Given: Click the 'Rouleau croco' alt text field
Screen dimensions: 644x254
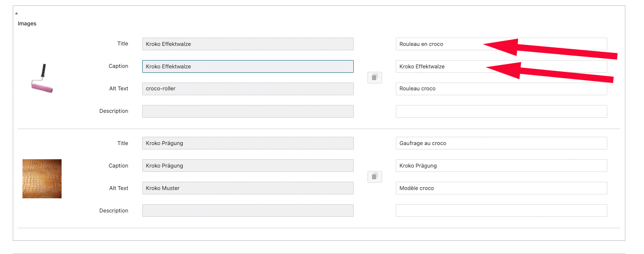Looking at the screenshot, I should pos(501,89).
